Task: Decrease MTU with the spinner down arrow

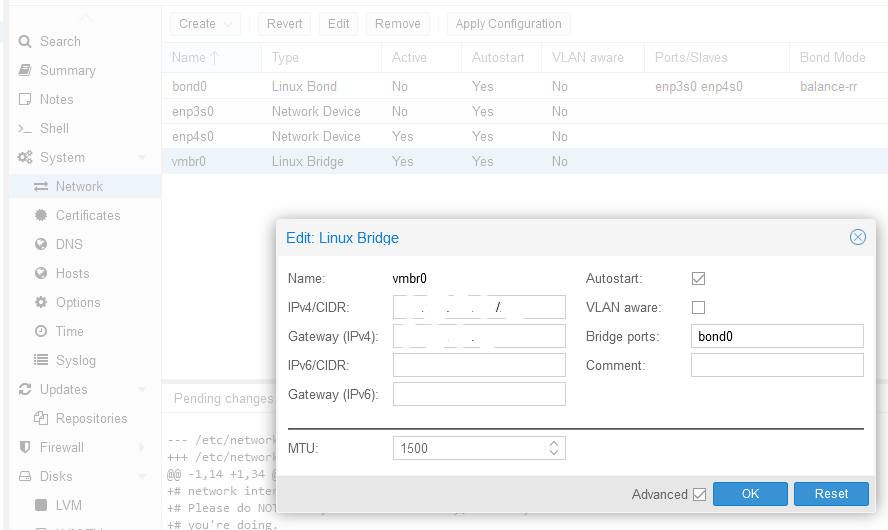Action: [x=554, y=452]
